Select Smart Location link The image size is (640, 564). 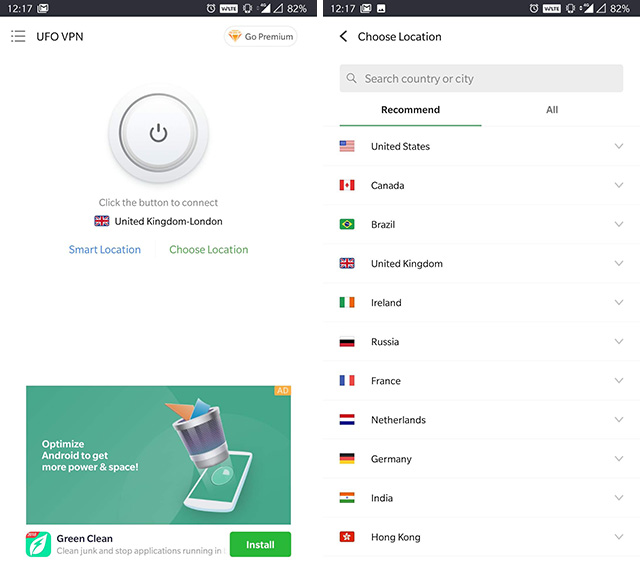[104, 249]
